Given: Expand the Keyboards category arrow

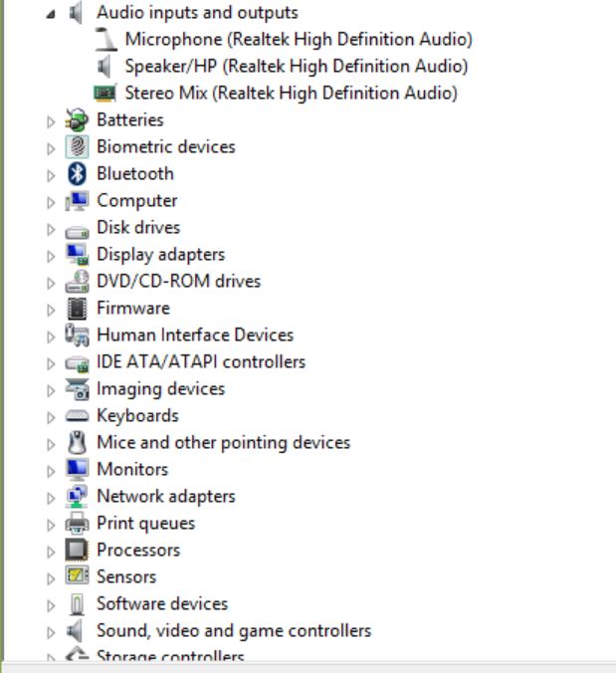Looking at the screenshot, I should pos(52,416).
